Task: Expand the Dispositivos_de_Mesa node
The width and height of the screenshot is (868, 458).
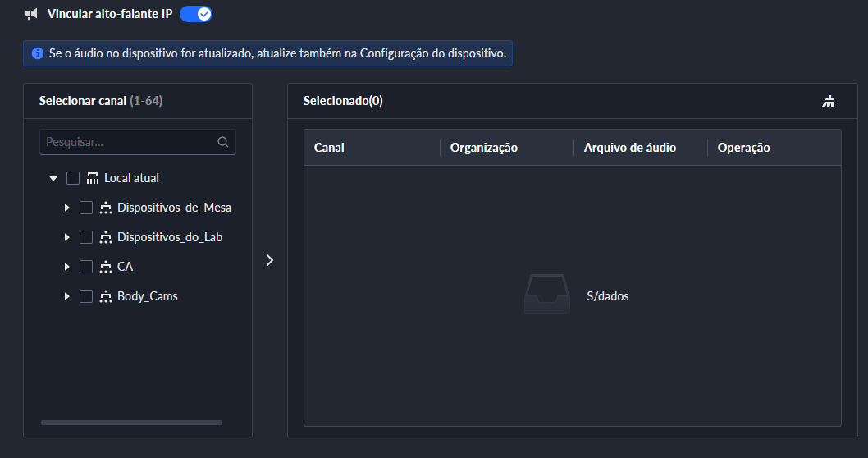Action: click(x=66, y=208)
